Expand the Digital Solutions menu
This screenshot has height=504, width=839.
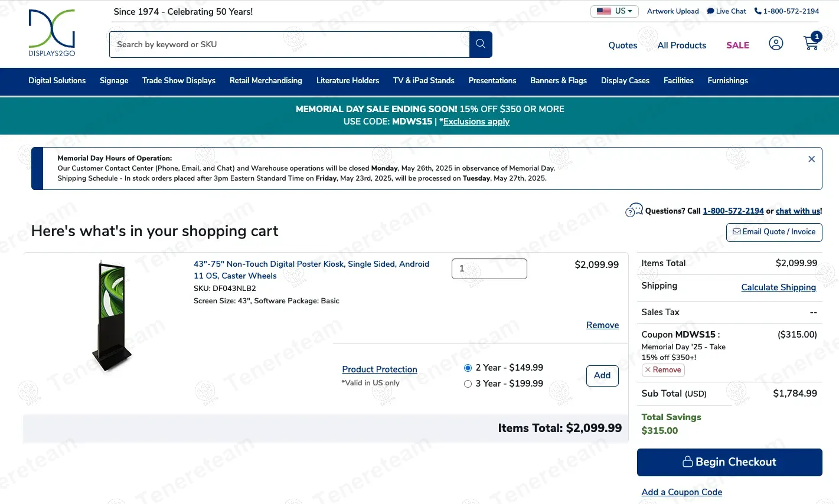57,81
